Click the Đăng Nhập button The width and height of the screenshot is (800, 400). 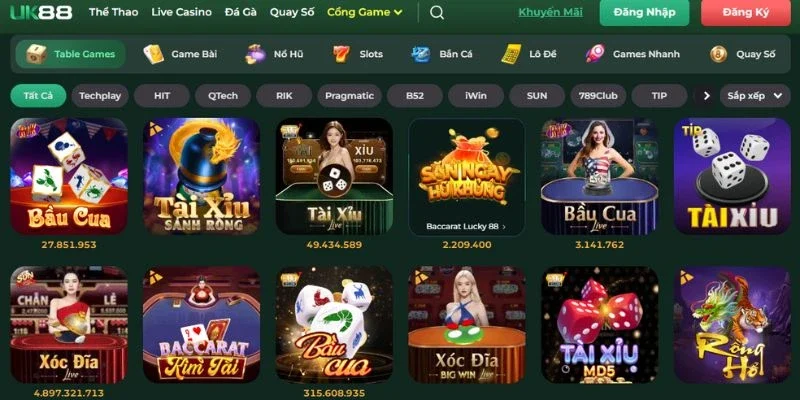pyautogui.click(x=645, y=12)
